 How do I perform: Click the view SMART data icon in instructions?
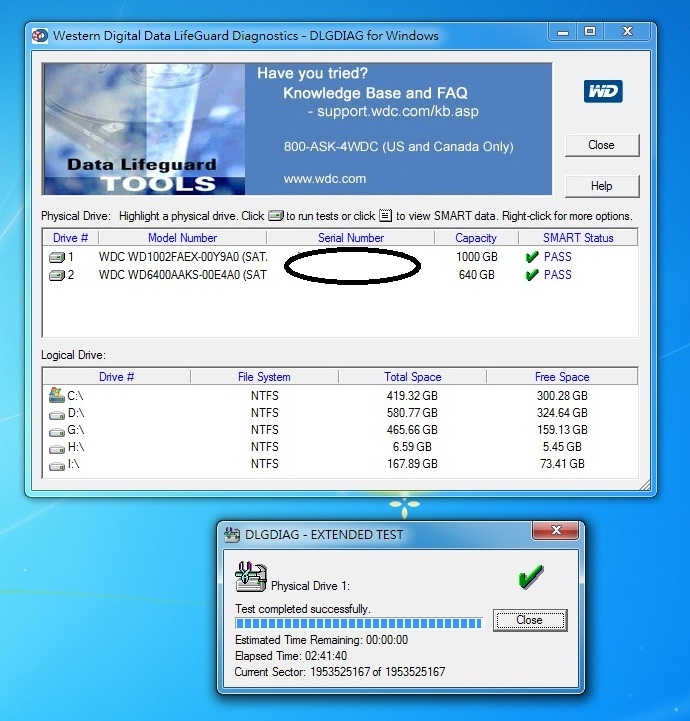[x=386, y=215]
